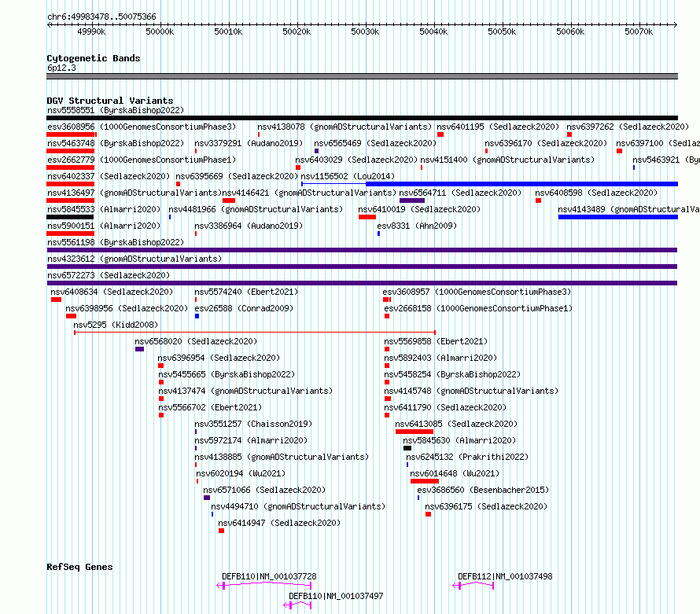This screenshot has width=700, height=614.
Task: Select the esv3608956 (1000GenomesConsortiumPhase3) label
Action: (x=142, y=127)
